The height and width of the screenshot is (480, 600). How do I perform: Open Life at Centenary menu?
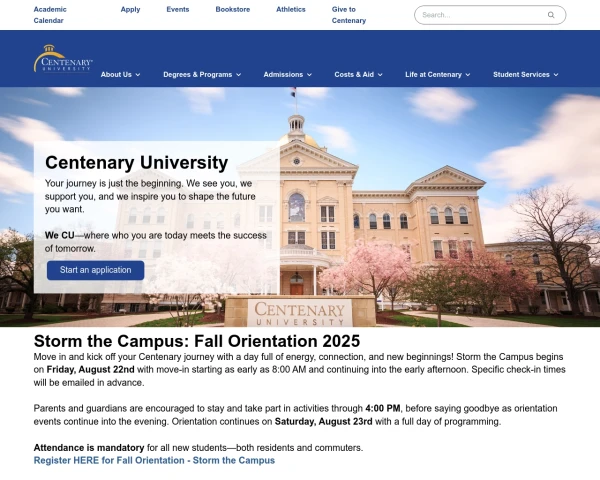tap(437, 75)
